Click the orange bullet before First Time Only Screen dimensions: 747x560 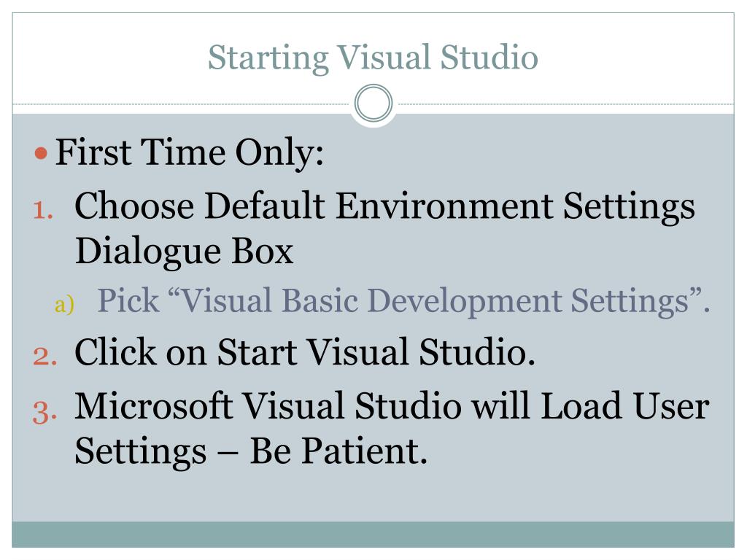[x=41, y=153]
